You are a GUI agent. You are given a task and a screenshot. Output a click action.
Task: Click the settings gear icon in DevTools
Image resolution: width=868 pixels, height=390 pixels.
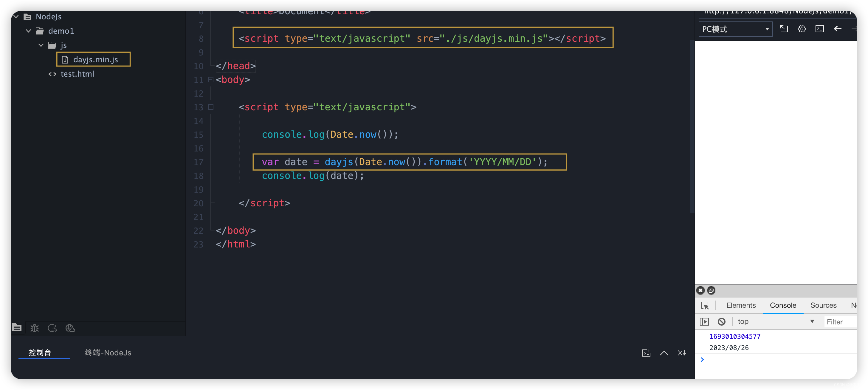[802, 29]
